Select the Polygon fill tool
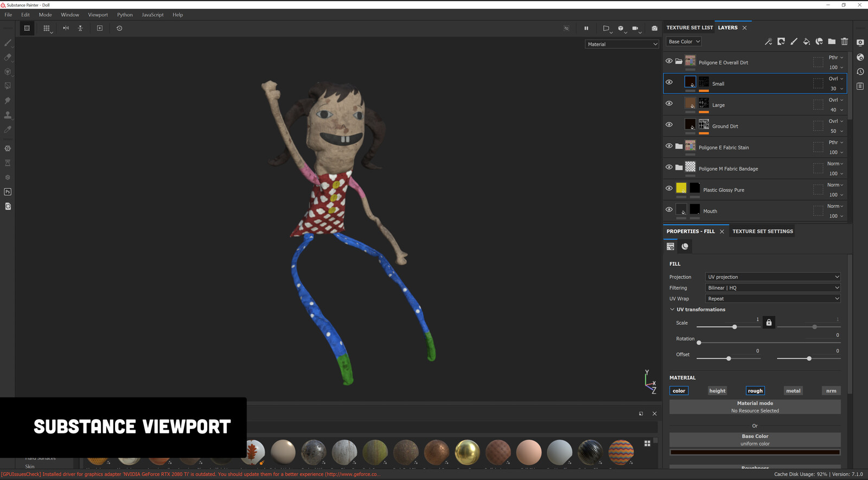This screenshot has width=868, height=480. click(8, 86)
